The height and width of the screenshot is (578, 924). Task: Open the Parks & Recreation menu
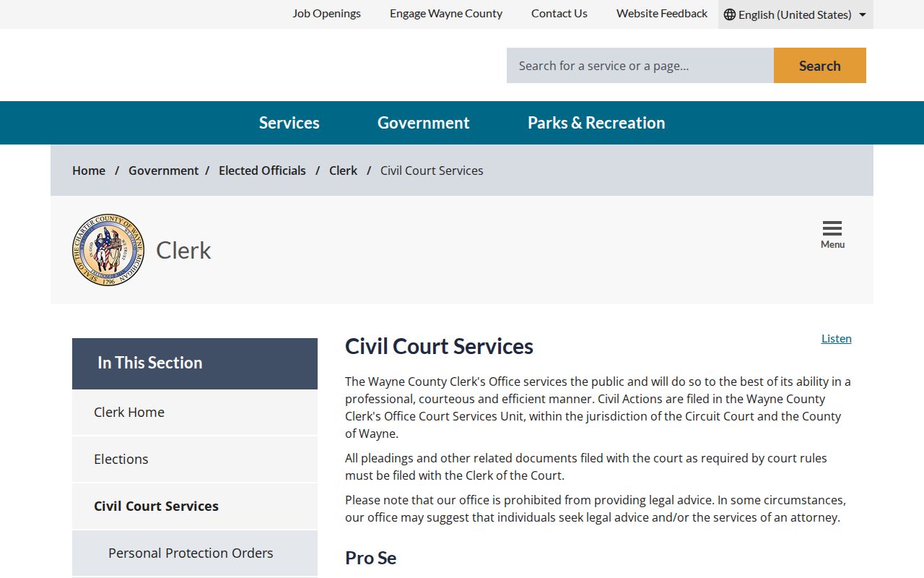coord(596,123)
